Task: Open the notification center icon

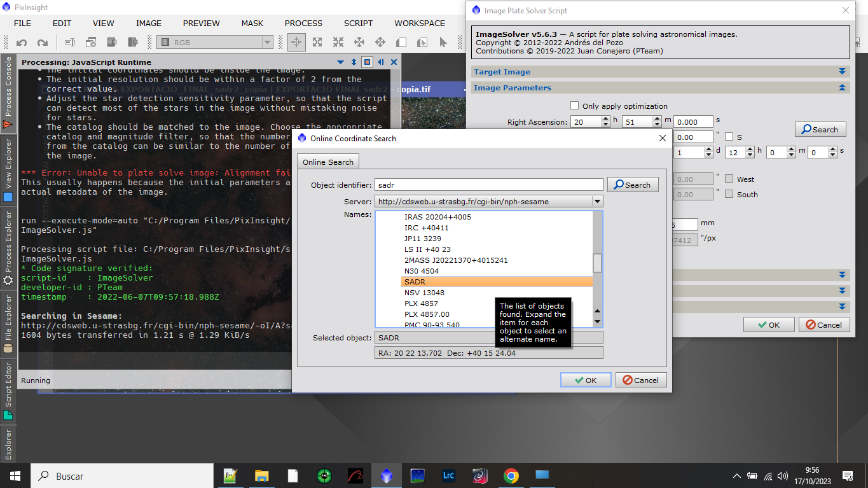Action: 847,475
